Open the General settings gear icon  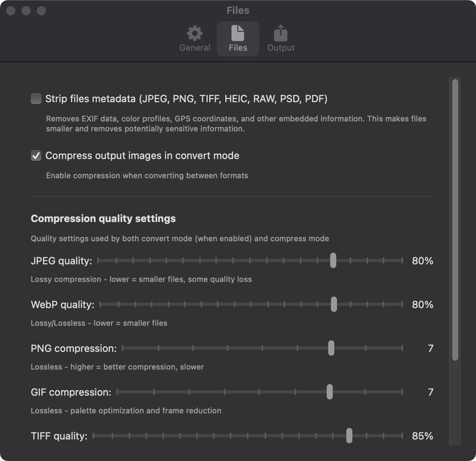(x=194, y=33)
